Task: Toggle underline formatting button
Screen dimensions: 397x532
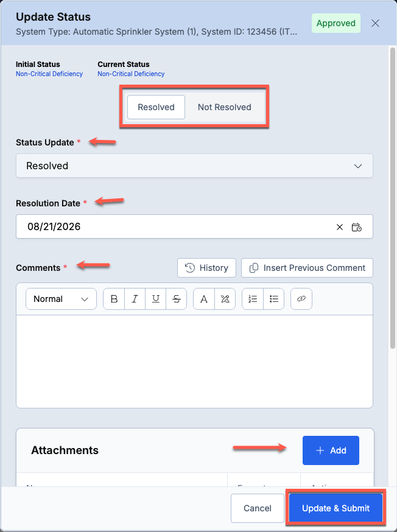Action: coord(156,299)
